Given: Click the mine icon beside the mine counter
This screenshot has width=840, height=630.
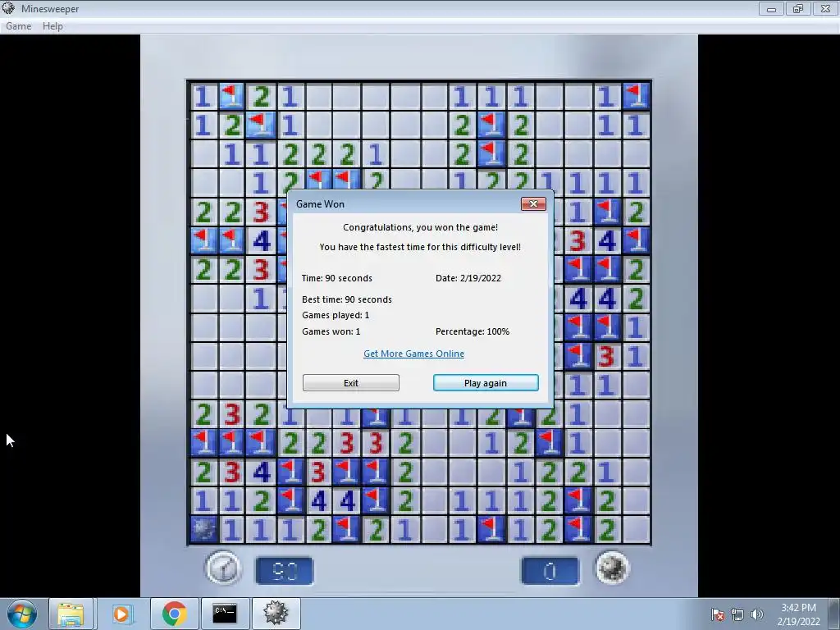Looking at the screenshot, I should coord(612,568).
